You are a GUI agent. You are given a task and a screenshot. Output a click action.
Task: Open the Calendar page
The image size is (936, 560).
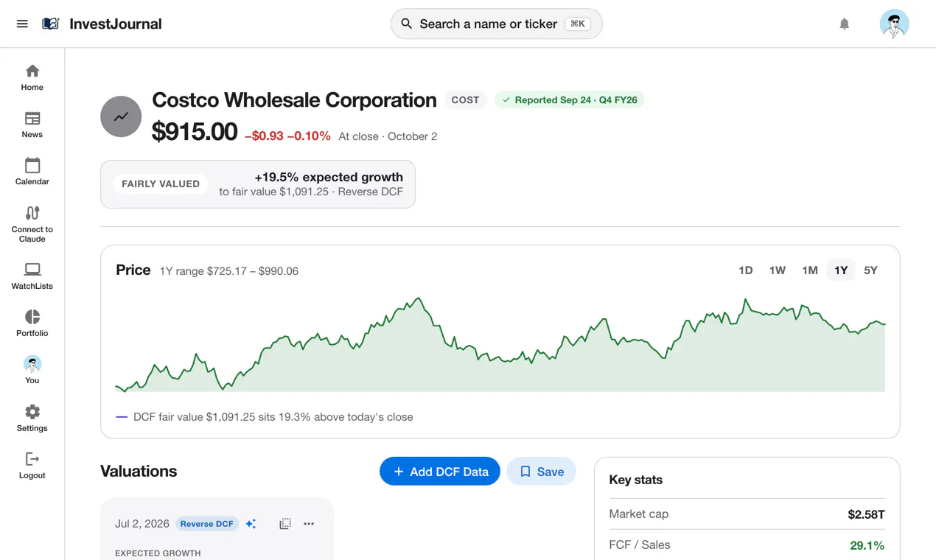click(x=32, y=172)
